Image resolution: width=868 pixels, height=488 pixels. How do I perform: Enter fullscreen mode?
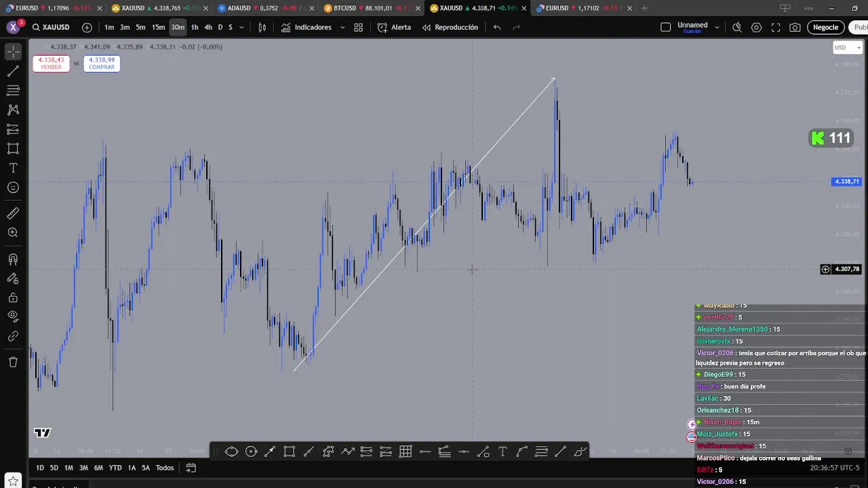pos(776,27)
